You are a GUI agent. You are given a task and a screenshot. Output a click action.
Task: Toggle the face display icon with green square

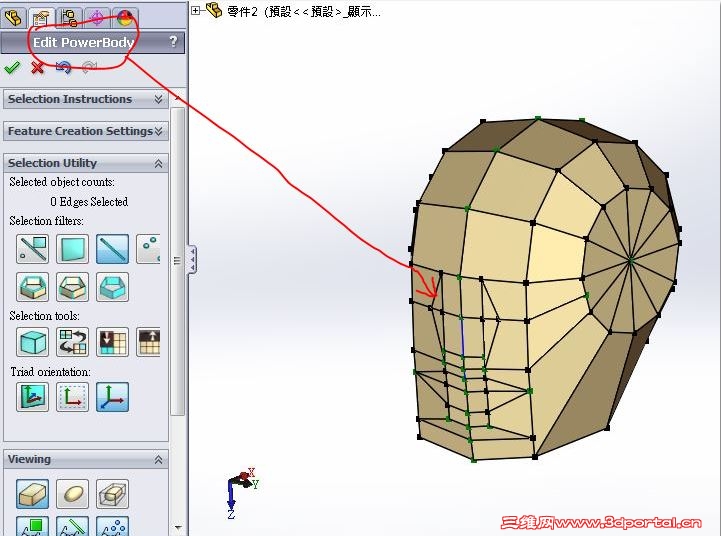click(32, 526)
